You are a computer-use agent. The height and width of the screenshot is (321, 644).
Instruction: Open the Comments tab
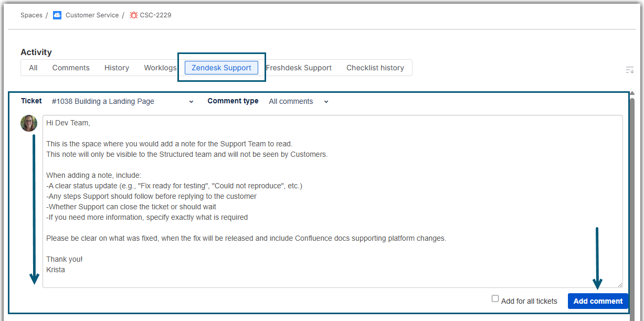[71, 68]
